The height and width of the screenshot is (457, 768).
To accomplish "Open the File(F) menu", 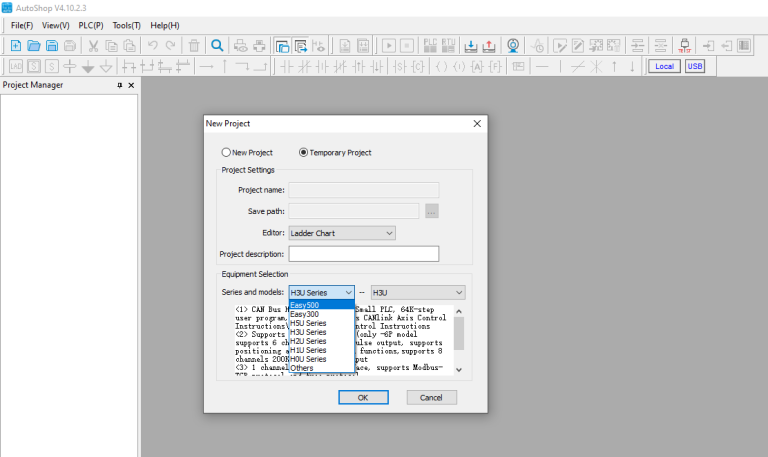I will point(22,25).
